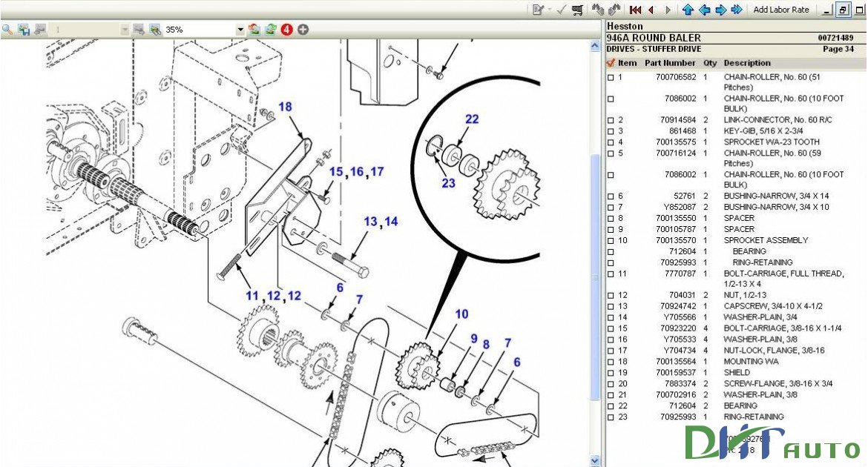Click the blue right arrow icon
This screenshot has height=467, width=868.
click(x=720, y=10)
